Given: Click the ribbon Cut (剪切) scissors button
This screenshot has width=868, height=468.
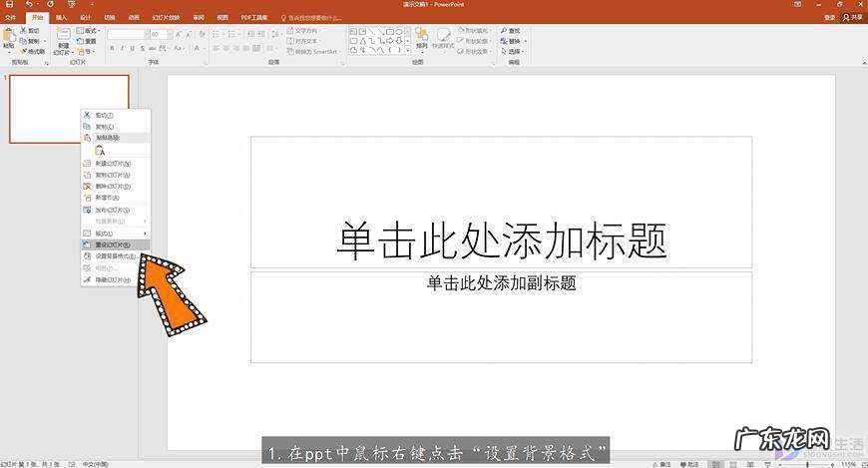Looking at the screenshot, I should coord(30,31).
